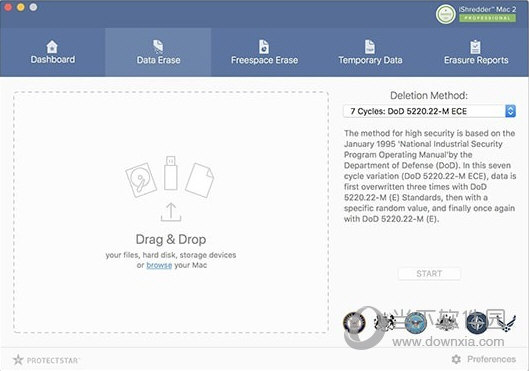Open the 7 Cycles DoD 5220.22-M ECE combo box

tap(429, 111)
